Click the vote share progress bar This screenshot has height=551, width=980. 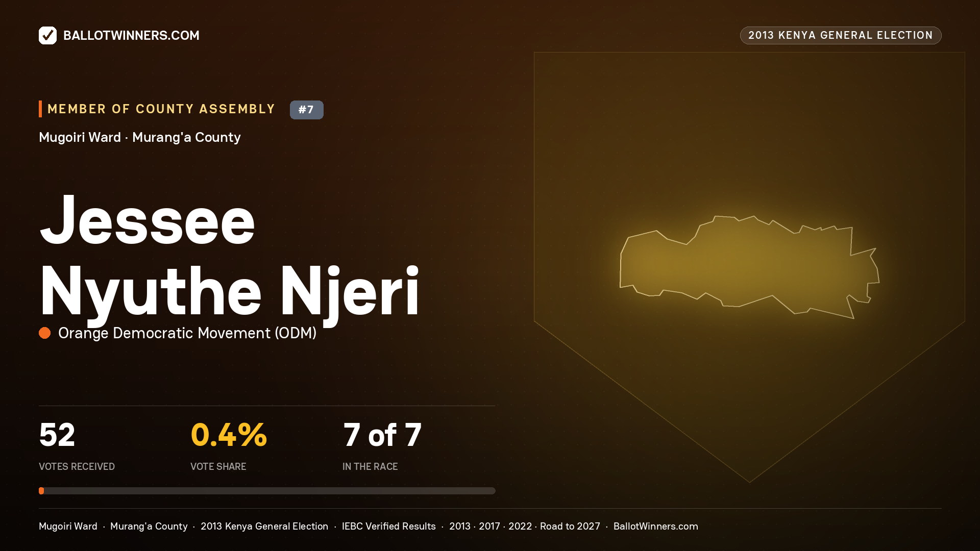(x=267, y=491)
